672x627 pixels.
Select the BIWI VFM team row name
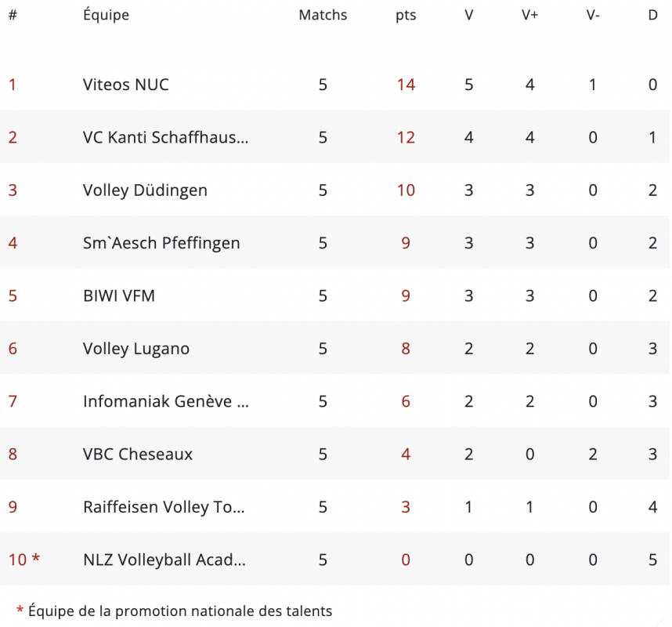coord(119,295)
